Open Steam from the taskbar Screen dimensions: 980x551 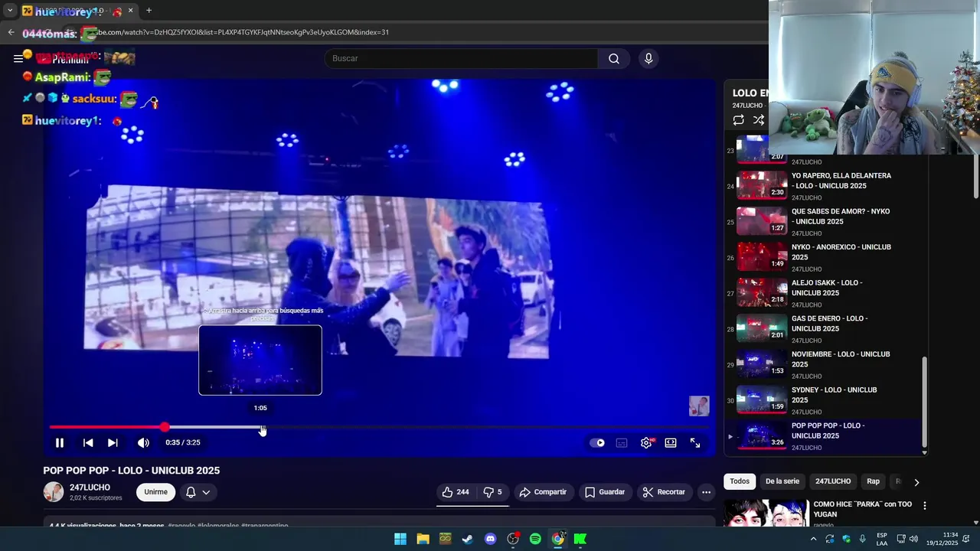click(468, 539)
